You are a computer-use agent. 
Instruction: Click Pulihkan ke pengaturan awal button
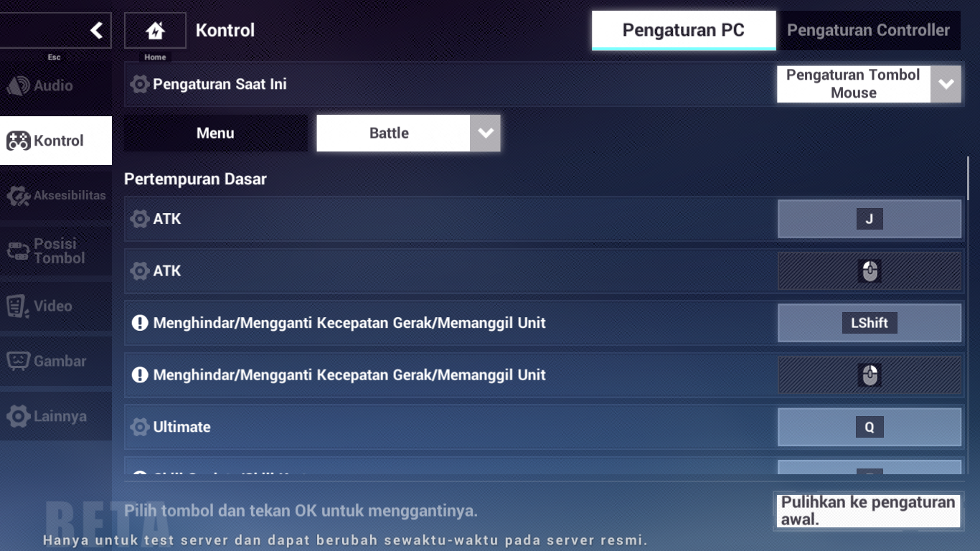pos(868,511)
